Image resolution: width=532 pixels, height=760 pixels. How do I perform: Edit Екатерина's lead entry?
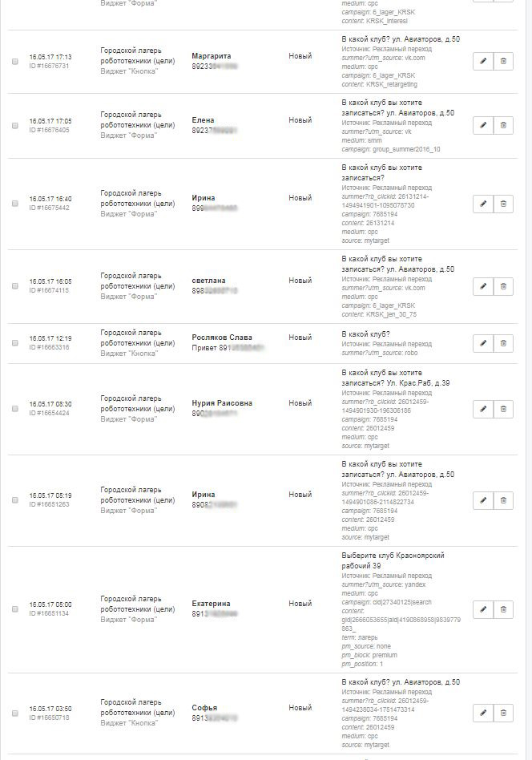[483, 609]
